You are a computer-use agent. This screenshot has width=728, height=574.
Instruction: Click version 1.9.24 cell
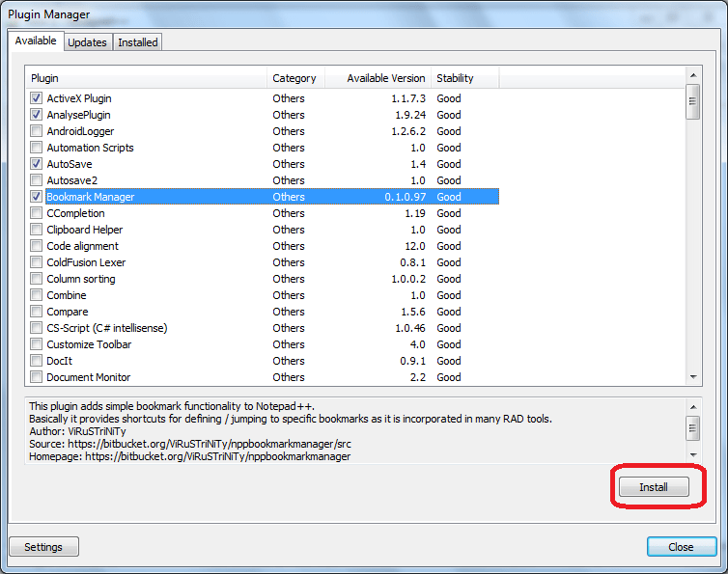click(410, 115)
